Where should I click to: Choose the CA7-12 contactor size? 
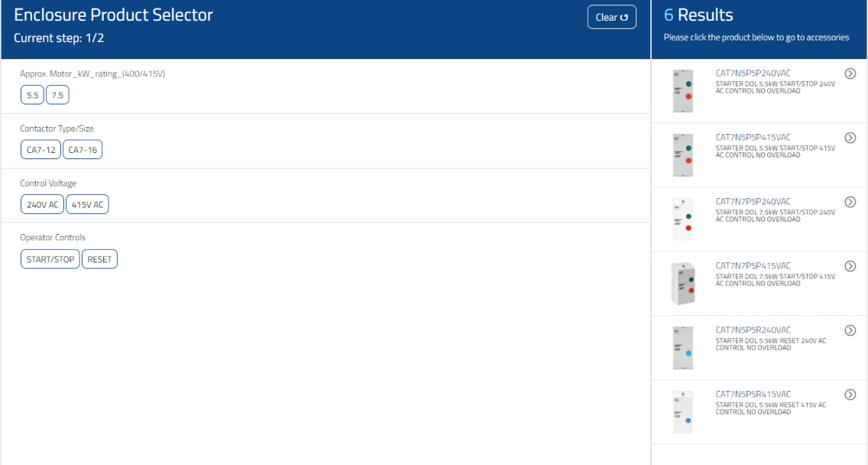pos(40,150)
